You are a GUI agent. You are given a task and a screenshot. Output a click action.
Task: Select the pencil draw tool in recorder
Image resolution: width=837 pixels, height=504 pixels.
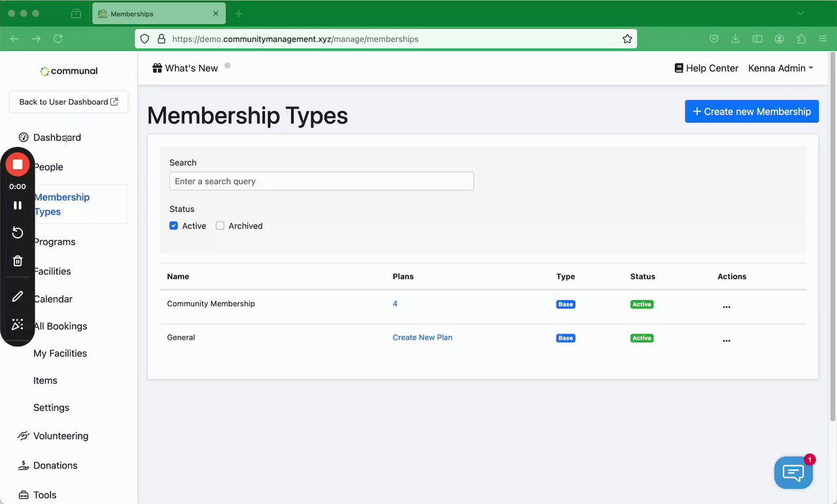(18, 297)
